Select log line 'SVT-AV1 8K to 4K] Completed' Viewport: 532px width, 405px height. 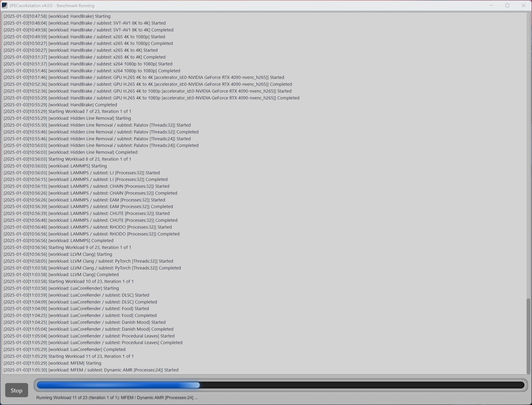(x=88, y=30)
